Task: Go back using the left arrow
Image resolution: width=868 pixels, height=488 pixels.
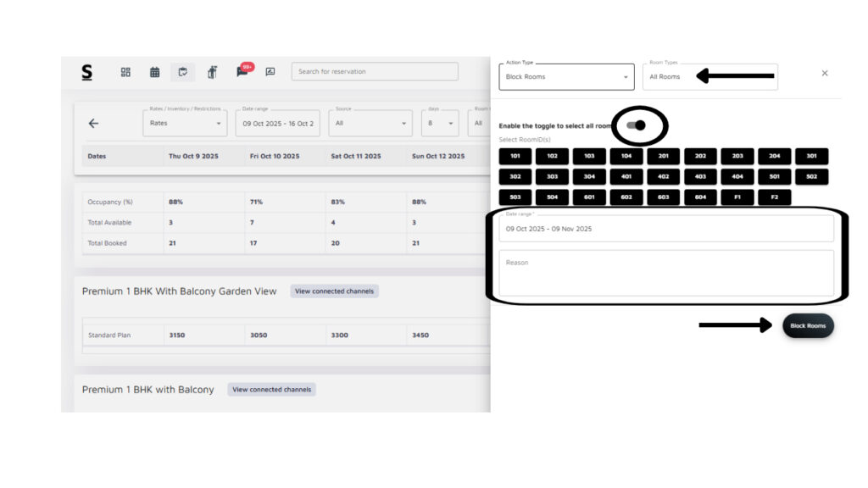Action: point(93,123)
